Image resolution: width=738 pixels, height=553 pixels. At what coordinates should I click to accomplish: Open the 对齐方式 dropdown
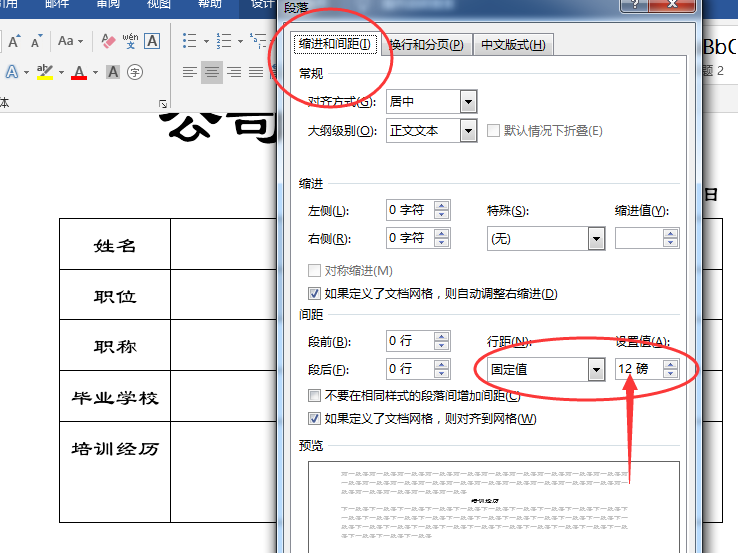pyautogui.click(x=468, y=102)
